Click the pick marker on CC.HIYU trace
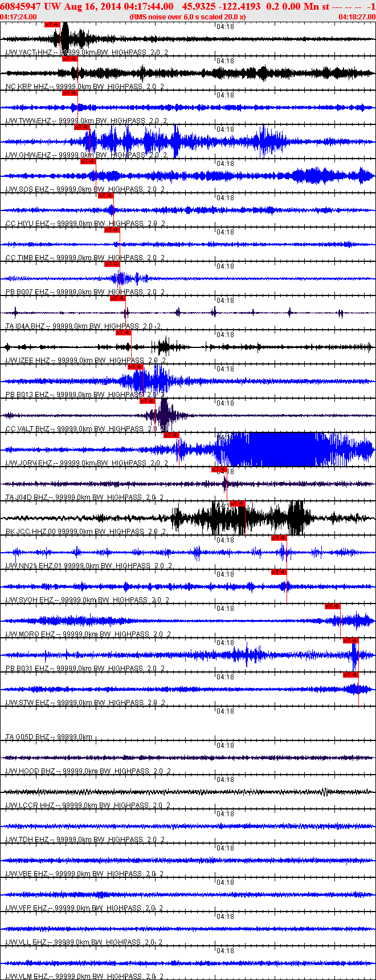376x980 pixels. (x=105, y=196)
